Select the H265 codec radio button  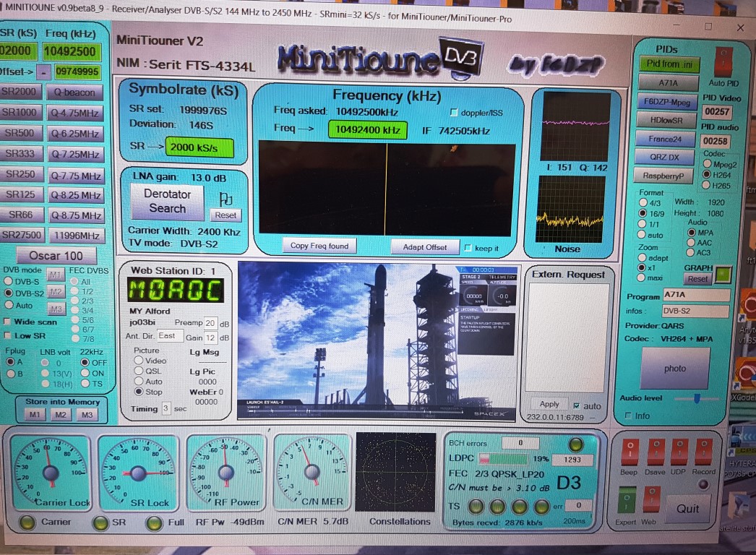click(706, 185)
